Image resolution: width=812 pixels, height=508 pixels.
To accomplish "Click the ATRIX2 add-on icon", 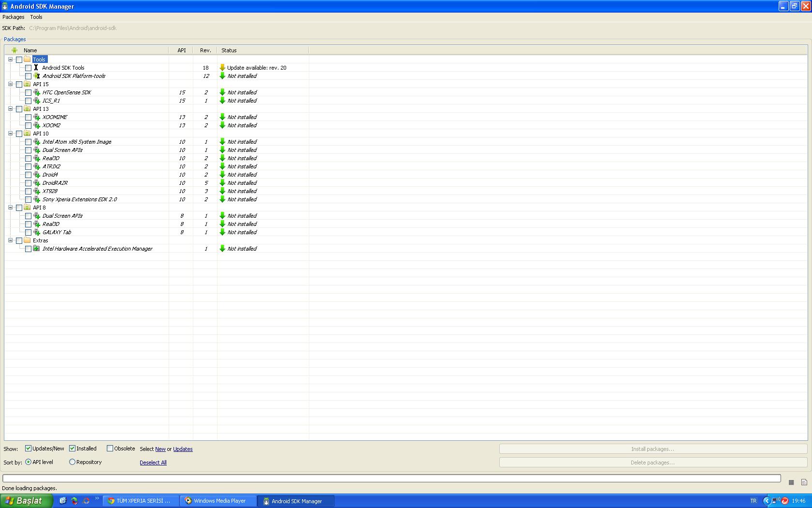I will 36,166.
